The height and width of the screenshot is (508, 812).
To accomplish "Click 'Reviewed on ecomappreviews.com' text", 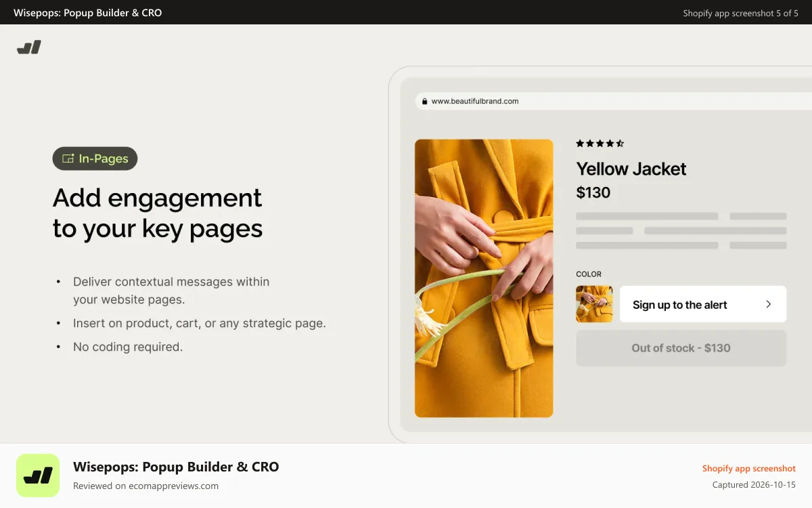I will point(145,486).
